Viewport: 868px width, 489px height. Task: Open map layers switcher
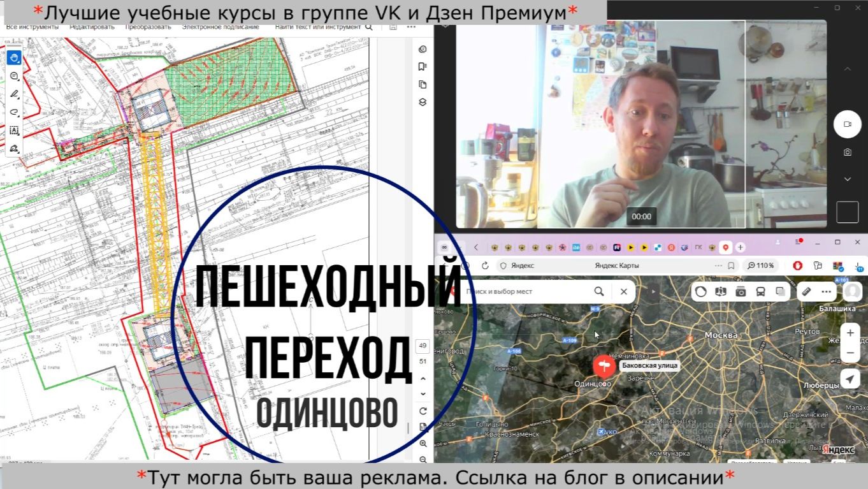(780, 292)
